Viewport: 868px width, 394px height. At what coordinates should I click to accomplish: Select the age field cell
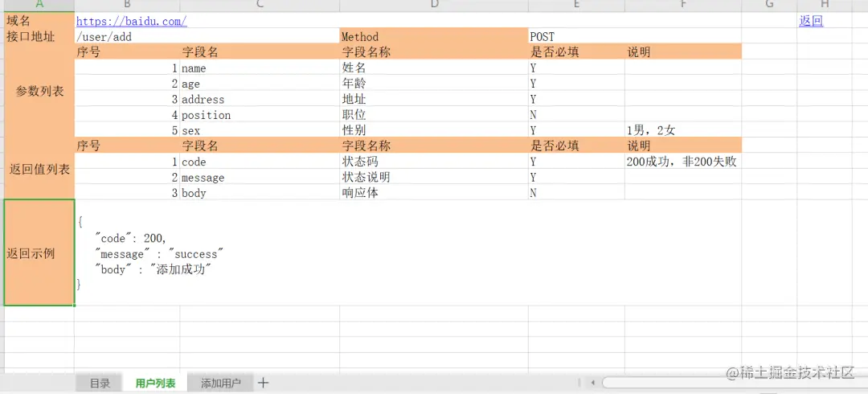[260, 84]
